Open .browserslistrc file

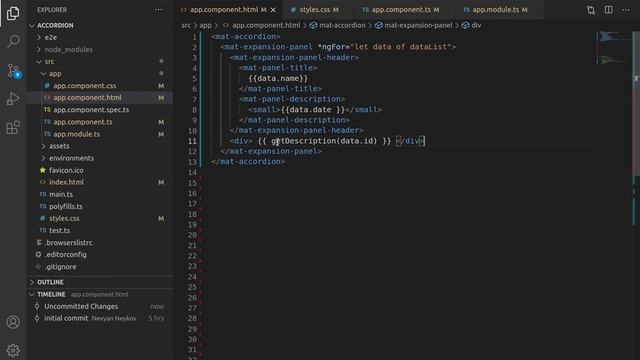[x=68, y=242]
